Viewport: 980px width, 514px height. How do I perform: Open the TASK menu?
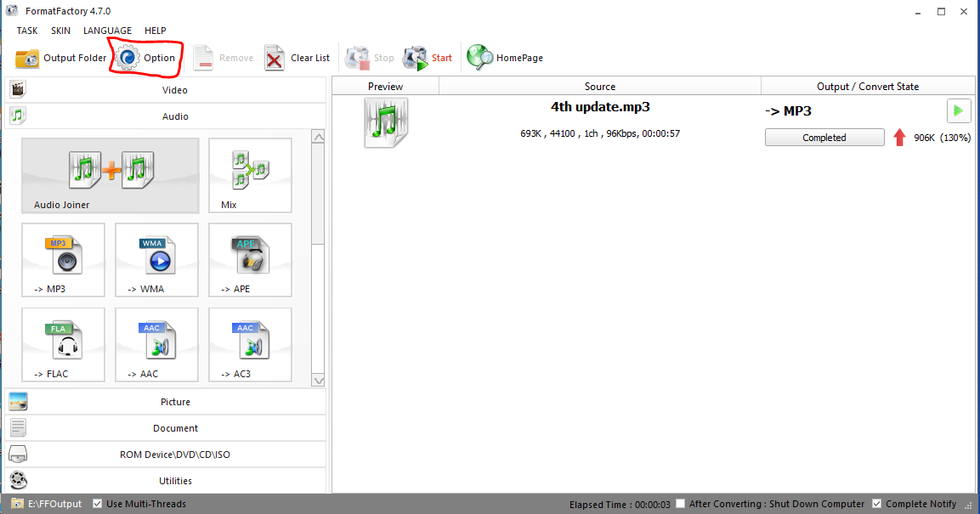[27, 31]
